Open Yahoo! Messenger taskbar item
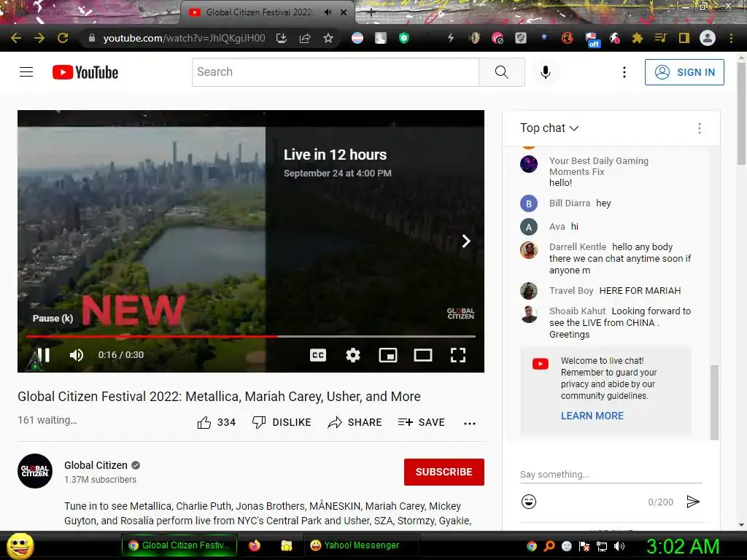This screenshot has height=560, width=747. 362,545
